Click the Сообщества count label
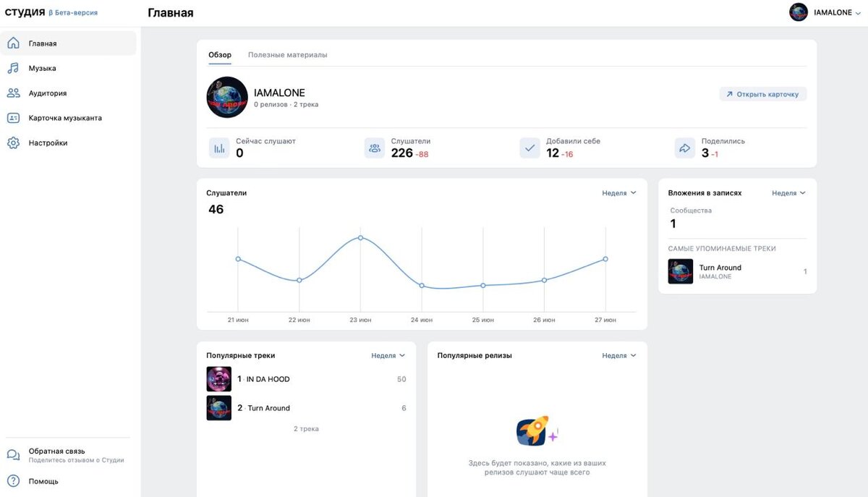This screenshot has height=497, width=868. pos(691,211)
